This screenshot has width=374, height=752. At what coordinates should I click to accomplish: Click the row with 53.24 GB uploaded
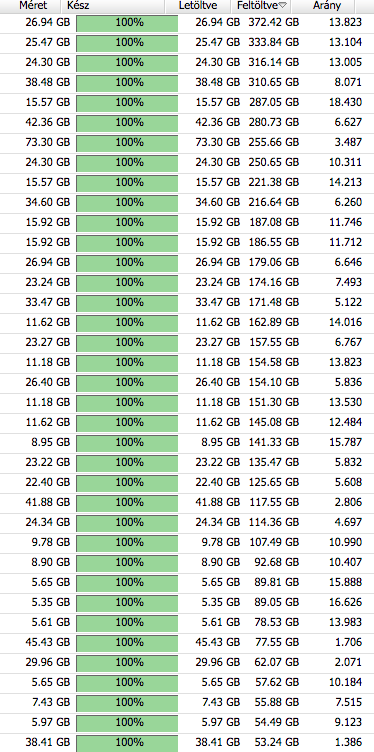pos(187,741)
